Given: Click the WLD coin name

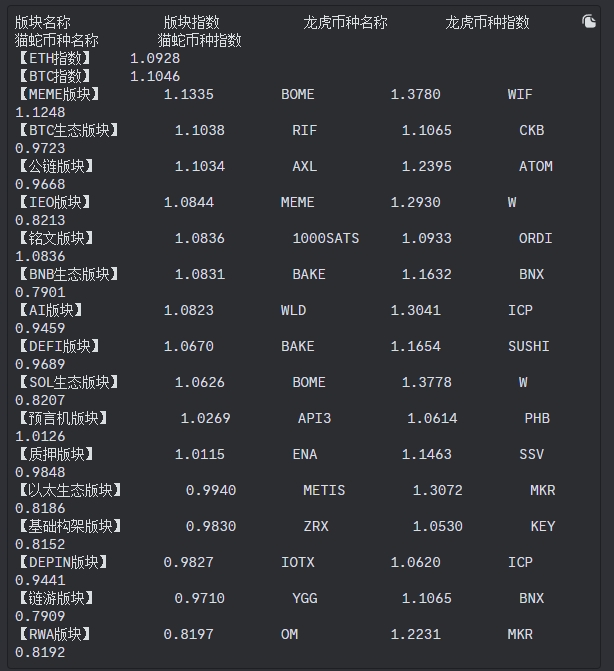Looking at the screenshot, I should click(293, 310).
